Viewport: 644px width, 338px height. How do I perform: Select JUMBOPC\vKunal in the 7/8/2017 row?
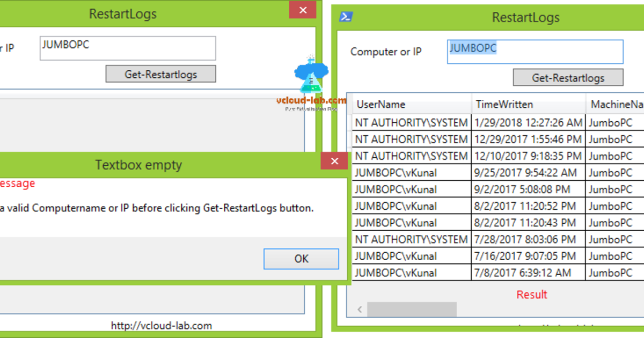(x=412, y=272)
